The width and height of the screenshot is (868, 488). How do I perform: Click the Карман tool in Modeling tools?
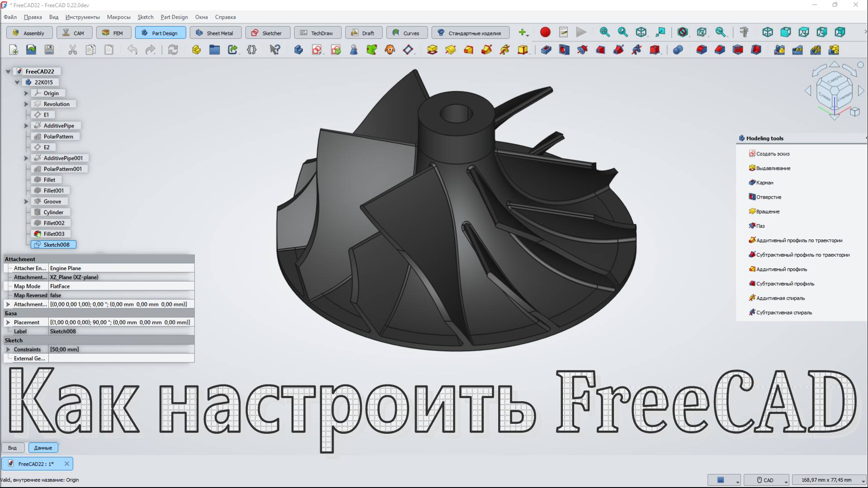pos(765,183)
